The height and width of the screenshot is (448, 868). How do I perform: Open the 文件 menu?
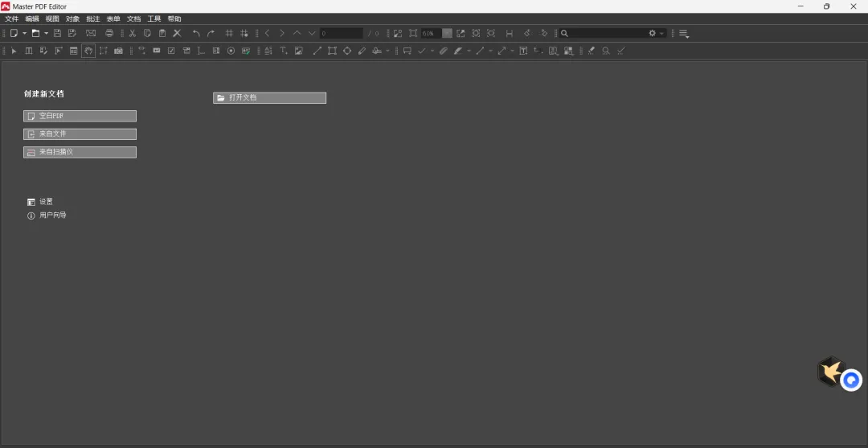pyautogui.click(x=11, y=18)
